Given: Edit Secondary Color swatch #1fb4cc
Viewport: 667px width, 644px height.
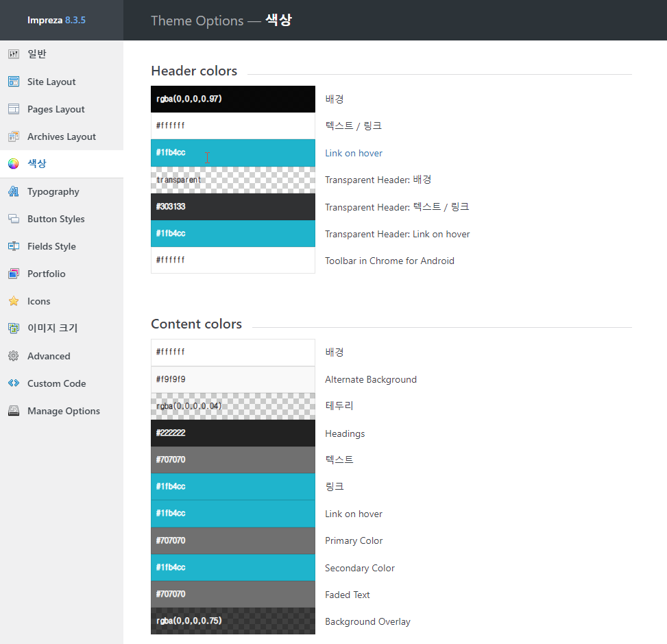Looking at the screenshot, I should click(x=232, y=567).
